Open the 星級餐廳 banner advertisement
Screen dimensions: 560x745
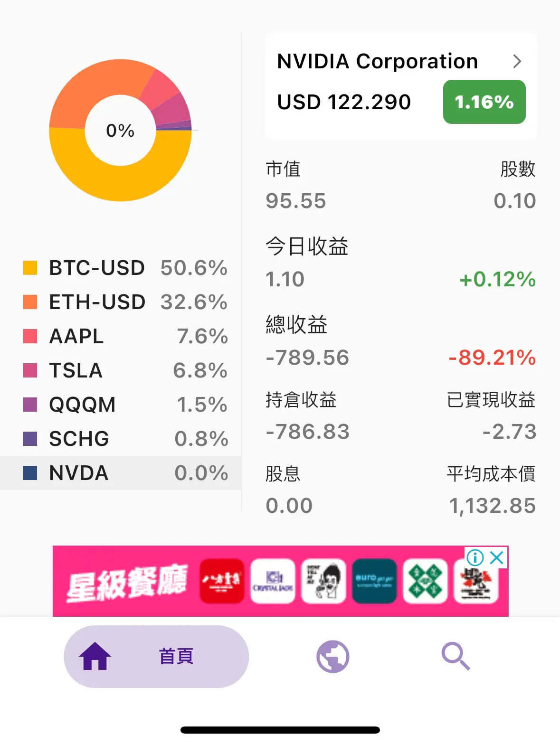pos(281,581)
